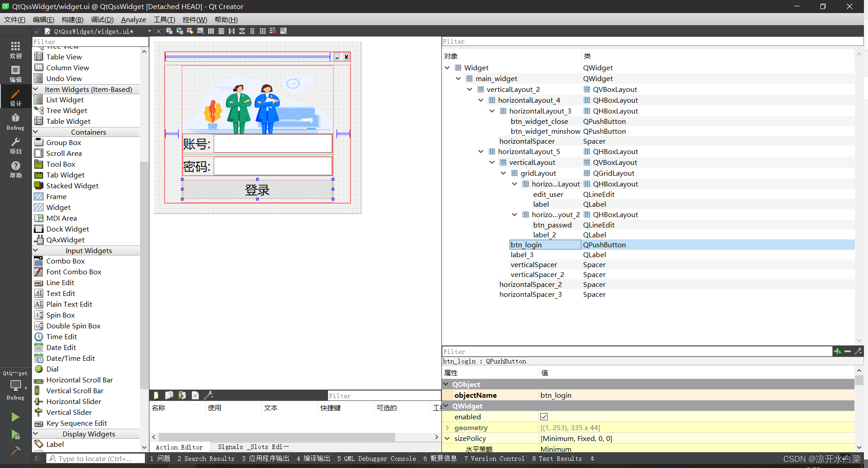Open 7 Version Control output pane
This screenshot has height=468, width=868.
click(495, 459)
